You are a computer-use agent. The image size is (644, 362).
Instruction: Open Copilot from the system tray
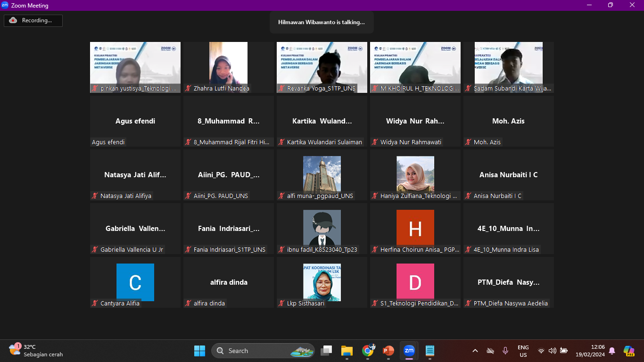pyautogui.click(x=628, y=351)
